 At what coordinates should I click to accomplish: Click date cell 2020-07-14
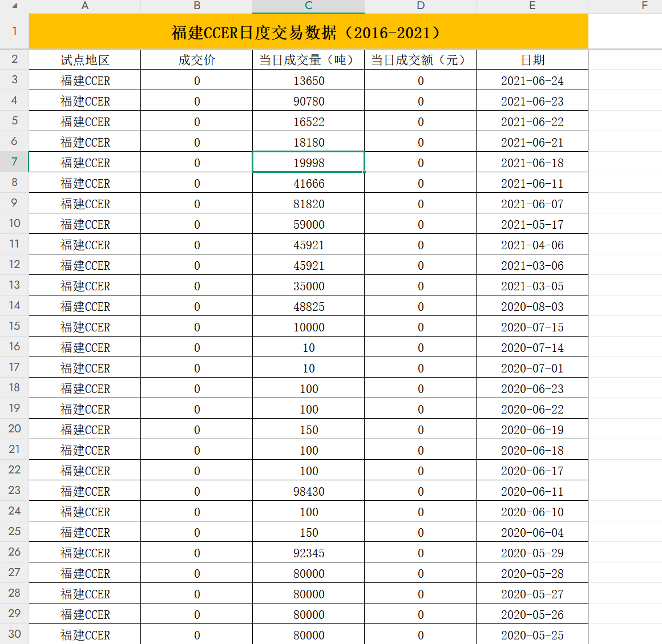[532, 347]
